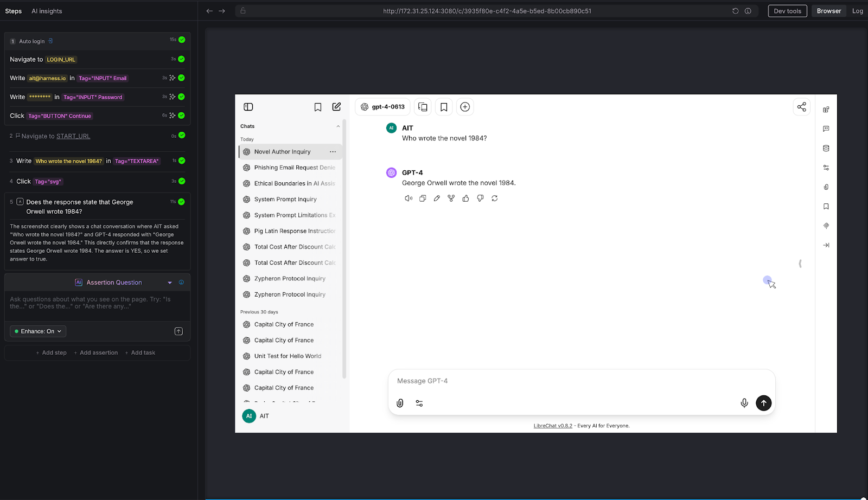868x500 pixels.
Task: Close the LibreChat sidebar panel icon
Action: click(248, 107)
